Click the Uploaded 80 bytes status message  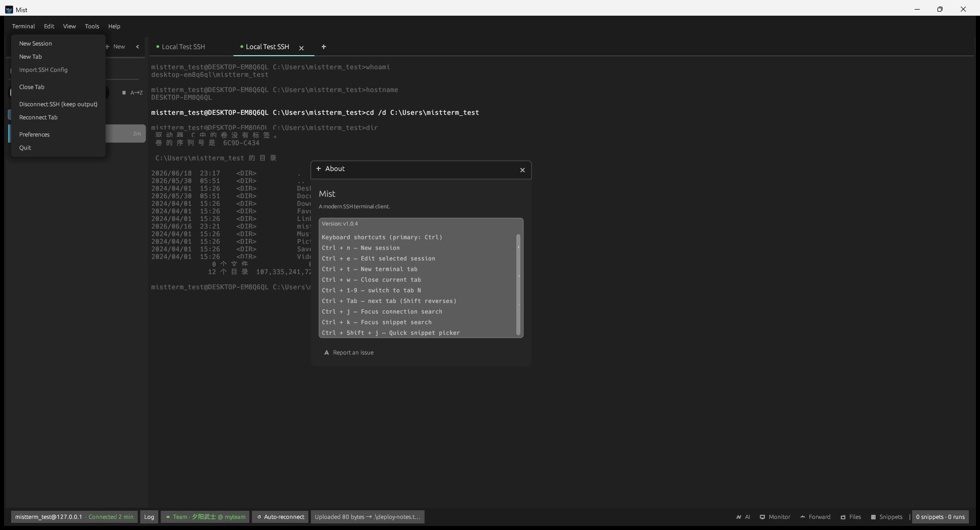pyautogui.click(x=367, y=517)
